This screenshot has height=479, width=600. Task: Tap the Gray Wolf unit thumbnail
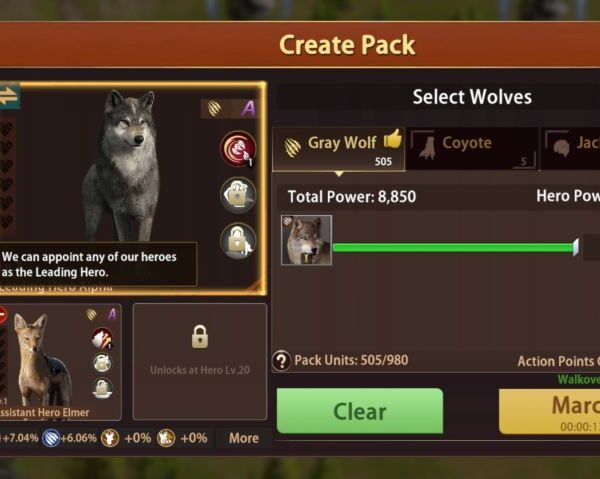pyautogui.click(x=307, y=240)
